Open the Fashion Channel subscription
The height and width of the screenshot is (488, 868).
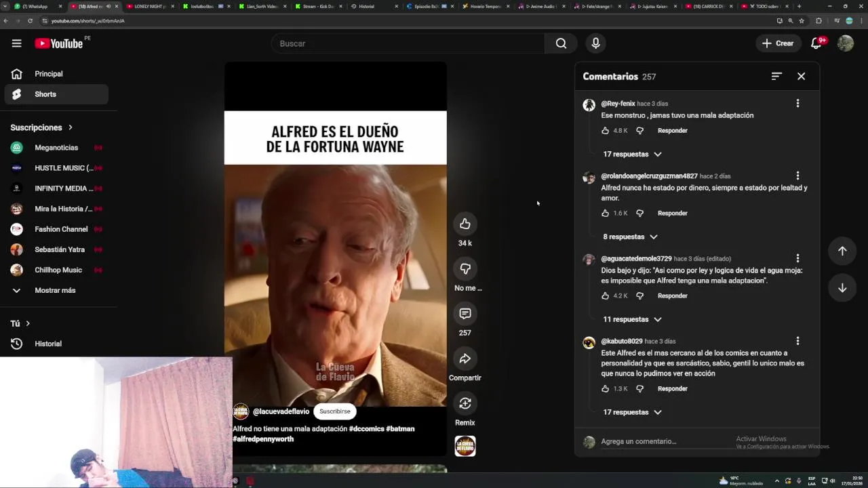pyautogui.click(x=56, y=229)
